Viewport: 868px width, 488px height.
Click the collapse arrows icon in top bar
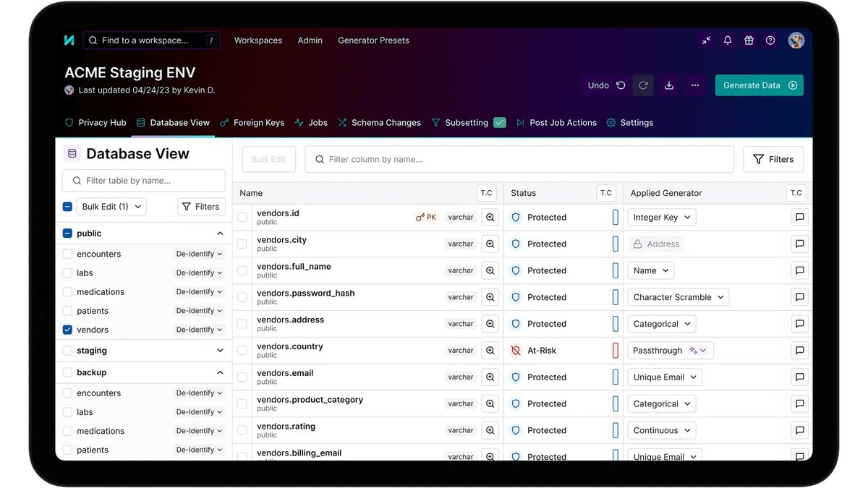coord(707,40)
